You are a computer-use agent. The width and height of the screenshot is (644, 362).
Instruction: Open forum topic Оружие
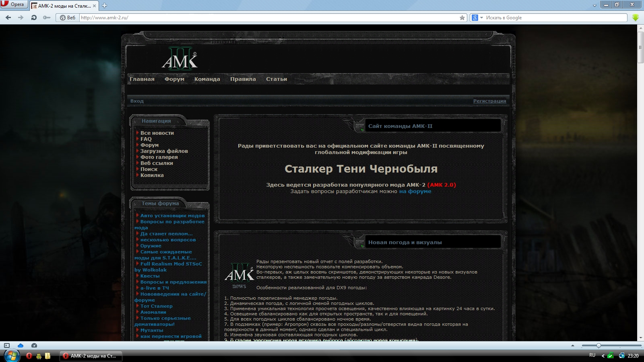pos(151,246)
